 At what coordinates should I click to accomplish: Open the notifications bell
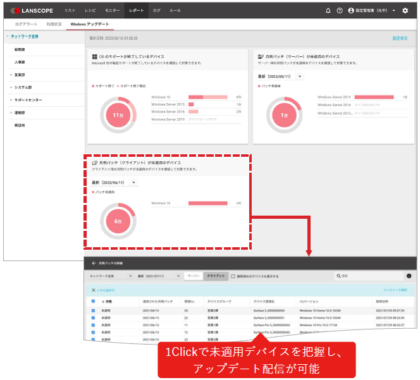click(328, 11)
